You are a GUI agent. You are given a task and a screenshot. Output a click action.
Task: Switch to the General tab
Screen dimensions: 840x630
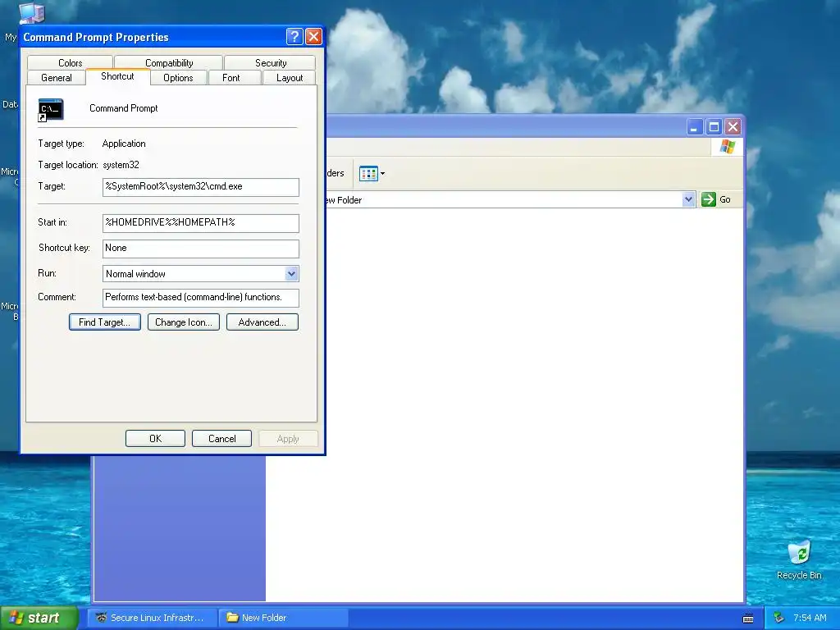click(x=57, y=78)
